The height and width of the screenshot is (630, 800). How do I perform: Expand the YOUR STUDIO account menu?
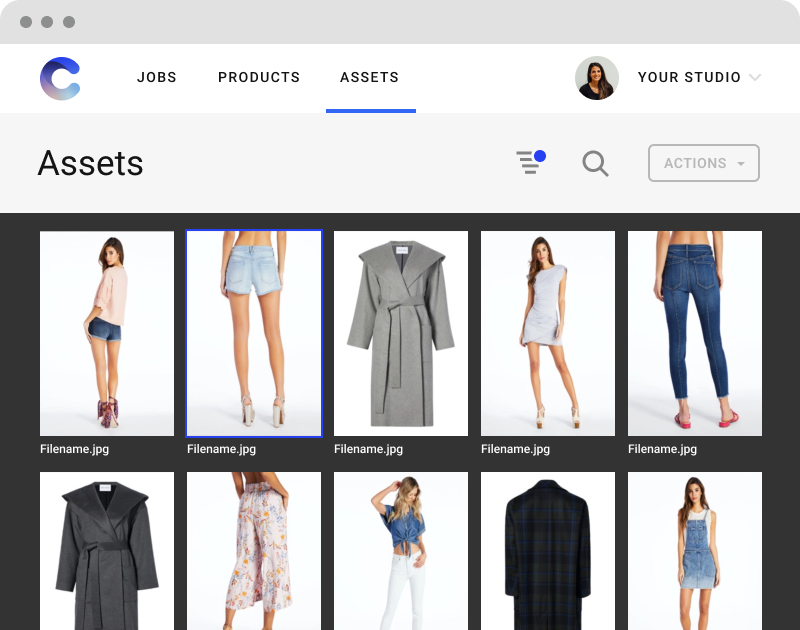pos(699,77)
